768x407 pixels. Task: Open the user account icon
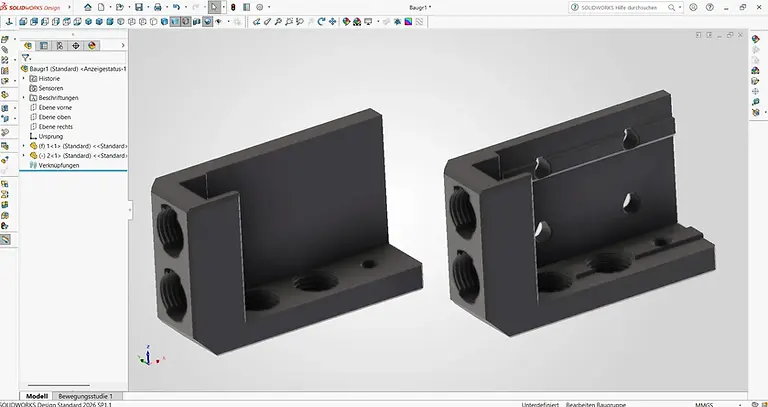tap(693, 7)
